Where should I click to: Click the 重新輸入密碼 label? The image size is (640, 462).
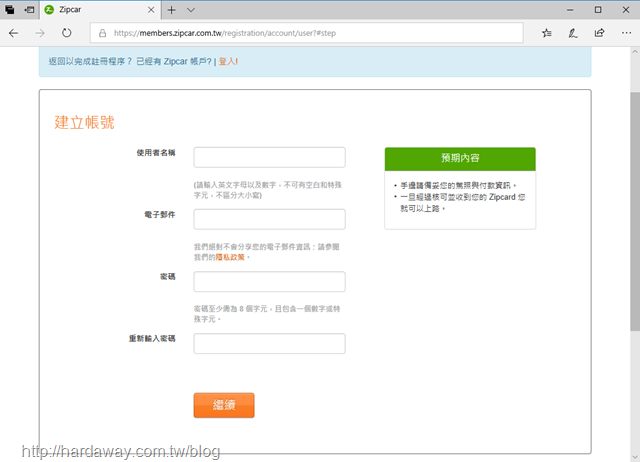pyautogui.click(x=152, y=338)
